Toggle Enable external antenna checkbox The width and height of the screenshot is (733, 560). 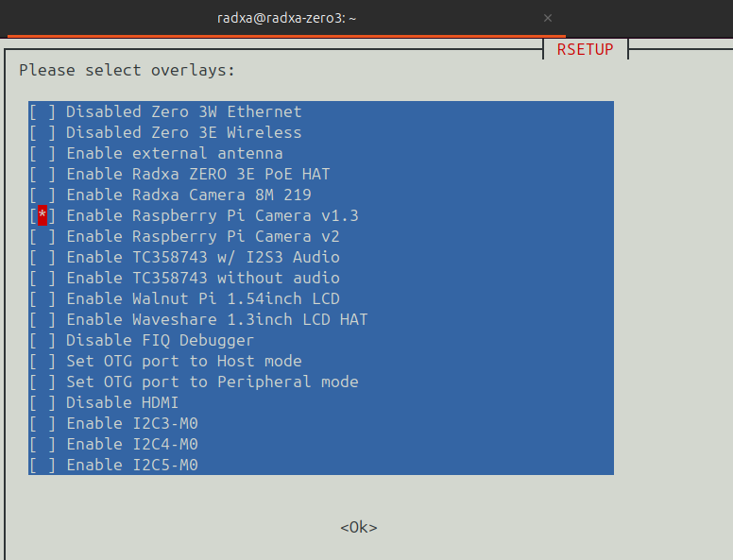coord(43,153)
